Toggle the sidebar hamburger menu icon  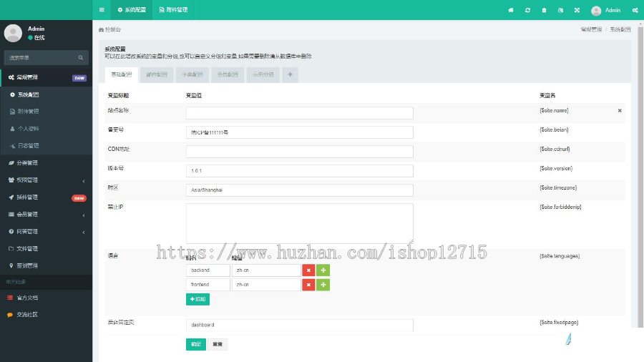pos(102,10)
